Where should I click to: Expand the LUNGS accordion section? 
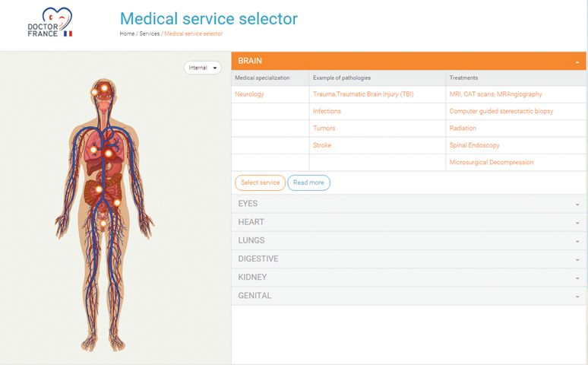(x=409, y=240)
